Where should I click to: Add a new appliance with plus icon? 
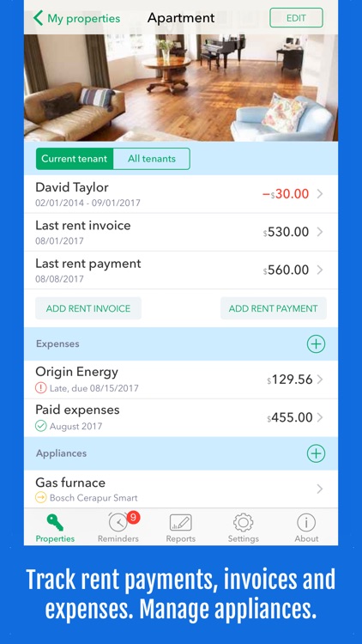(316, 453)
